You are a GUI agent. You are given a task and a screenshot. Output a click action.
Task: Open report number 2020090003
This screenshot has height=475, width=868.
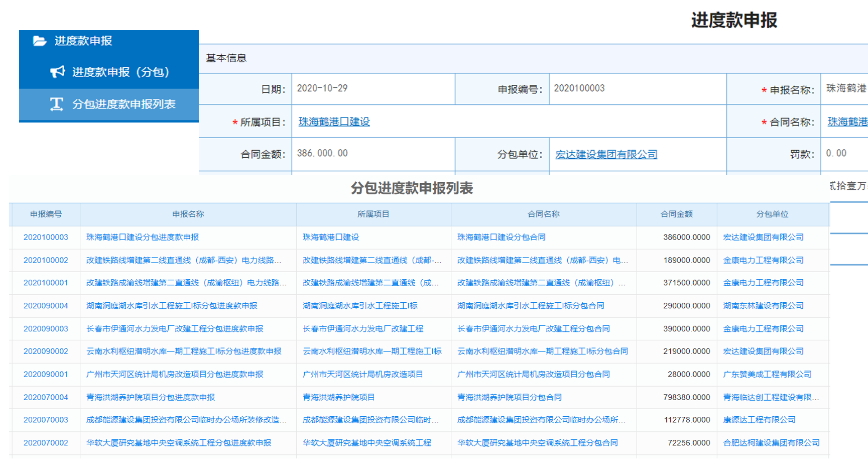point(46,329)
